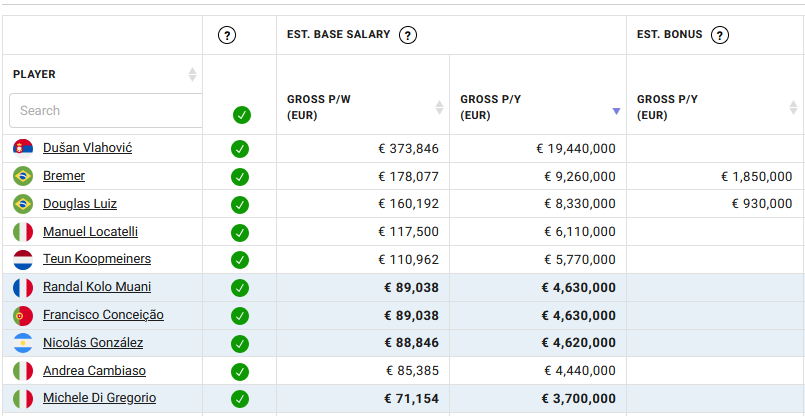Select Douglas Luiz's € 930,000 bonus cell

[x=716, y=204]
